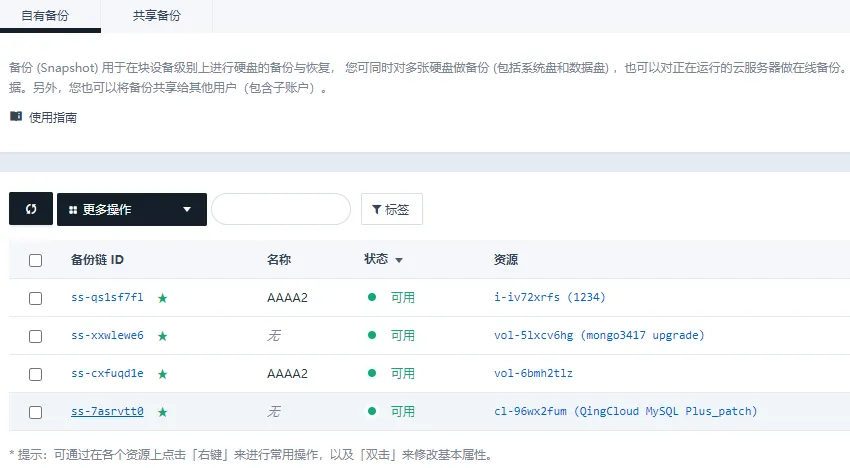Click the star next to ss-xxwlewe6

point(163,336)
